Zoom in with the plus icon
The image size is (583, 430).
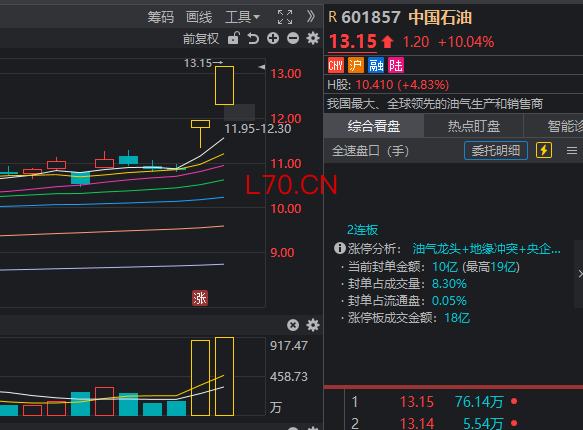click(273, 38)
